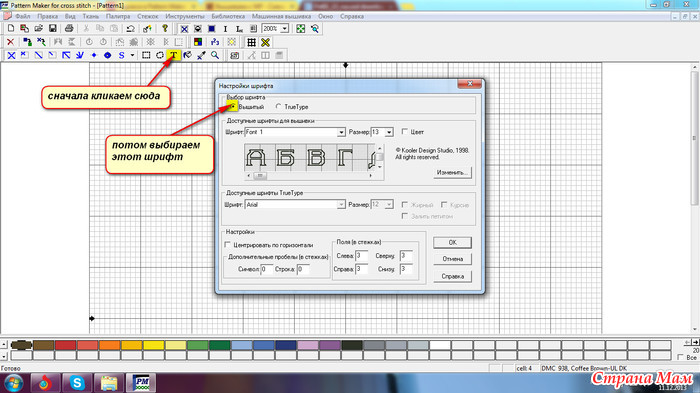Select the rectangular selection tool
This screenshot has width=700, height=393.
[x=146, y=55]
